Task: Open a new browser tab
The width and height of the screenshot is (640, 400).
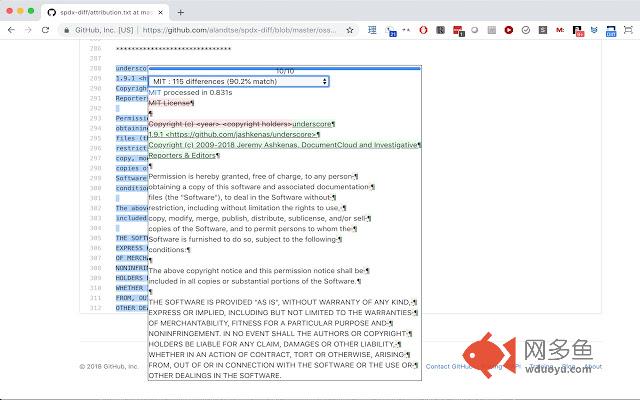Action: 180,12
